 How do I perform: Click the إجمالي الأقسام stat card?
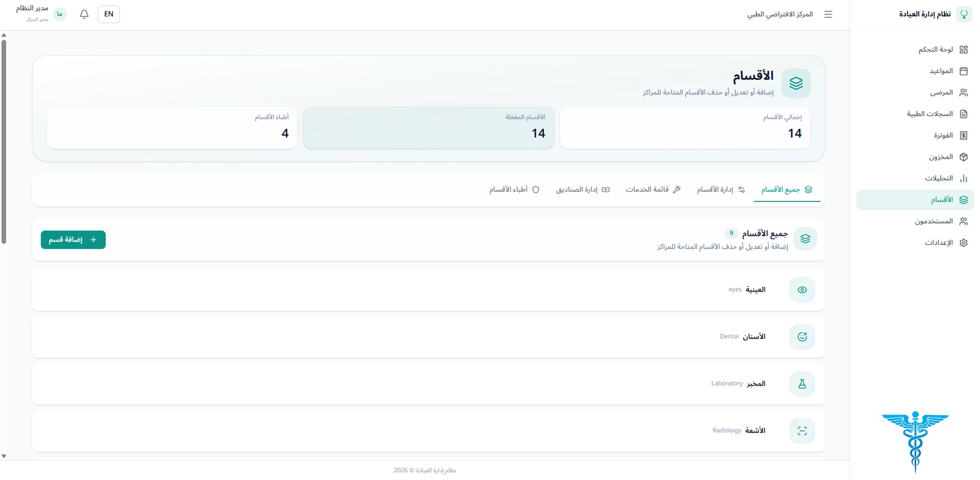click(x=685, y=128)
